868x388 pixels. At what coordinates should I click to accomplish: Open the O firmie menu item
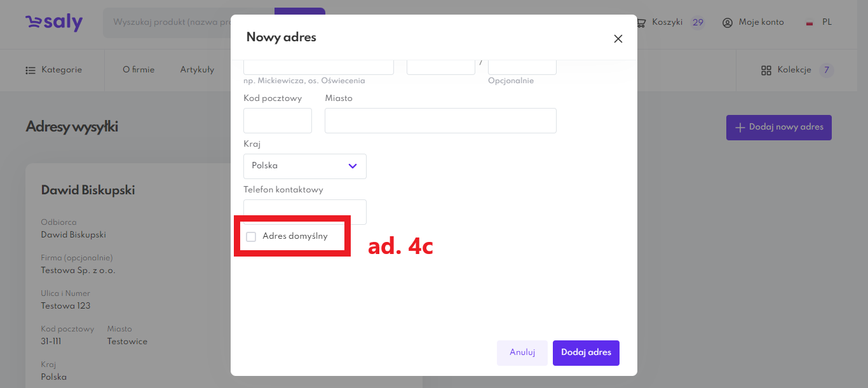(x=139, y=70)
